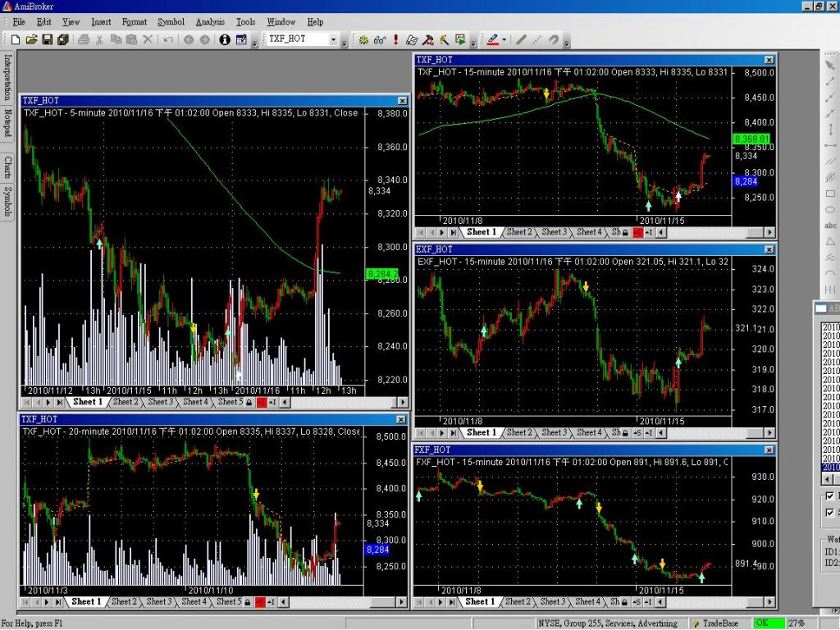This screenshot has height=630, width=840.
Task: Click the red pen drawing color icon
Action: pos(493,39)
